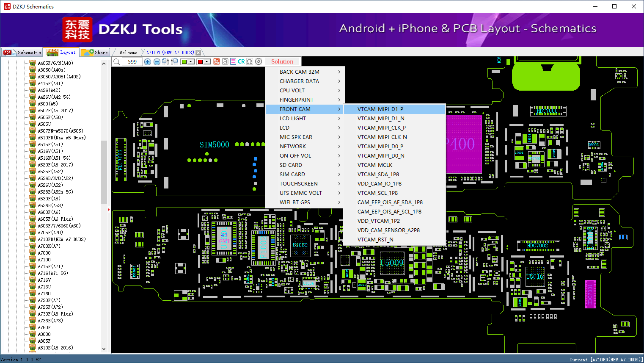Select VTCAM_MIPI_CLK_P signal
644x363 pixels.
(x=394, y=128)
